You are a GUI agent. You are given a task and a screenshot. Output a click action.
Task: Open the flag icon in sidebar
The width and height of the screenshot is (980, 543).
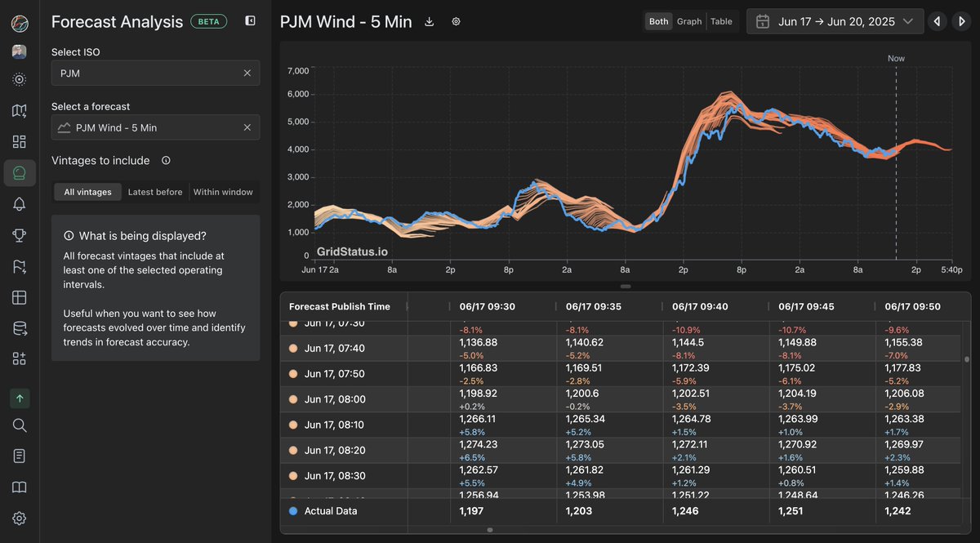click(x=20, y=266)
